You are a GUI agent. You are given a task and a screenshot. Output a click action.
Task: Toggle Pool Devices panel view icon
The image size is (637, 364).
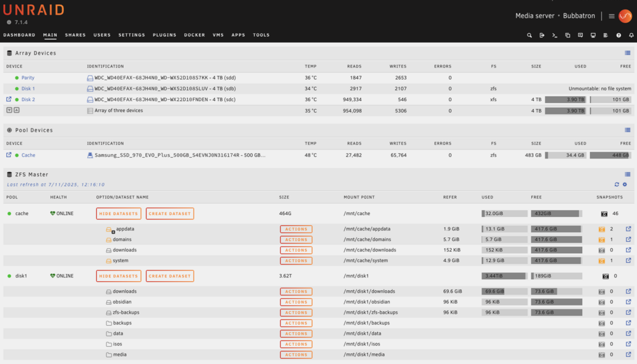[627, 130]
